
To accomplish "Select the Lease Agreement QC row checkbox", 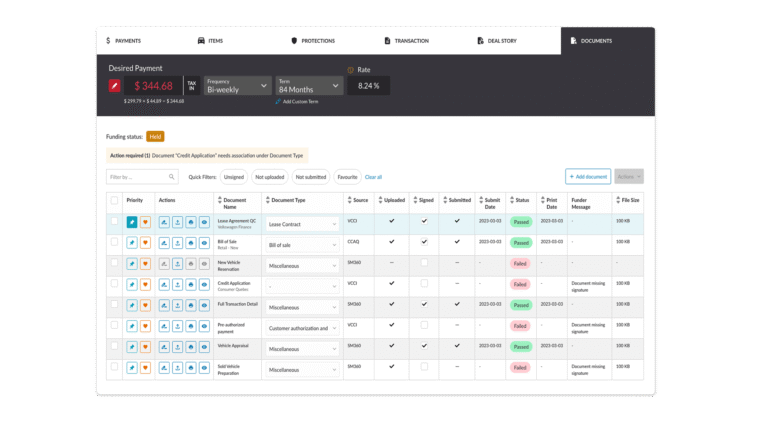I will (x=114, y=221).
